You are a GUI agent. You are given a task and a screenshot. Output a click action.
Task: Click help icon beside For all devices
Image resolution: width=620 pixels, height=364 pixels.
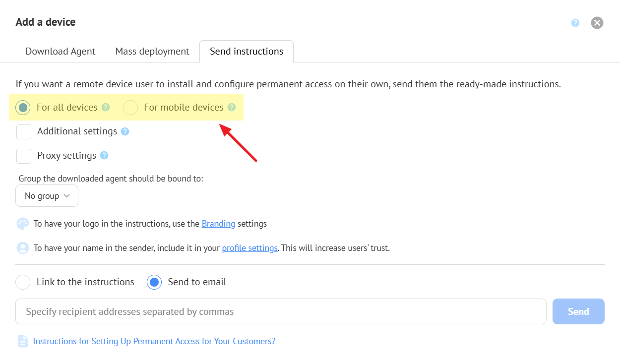(106, 107)
